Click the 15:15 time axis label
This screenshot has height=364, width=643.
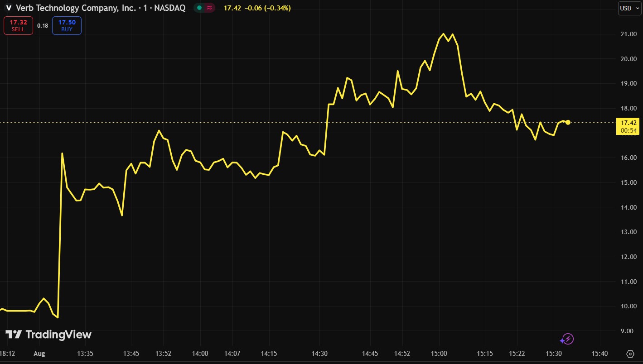click(485, 354)
